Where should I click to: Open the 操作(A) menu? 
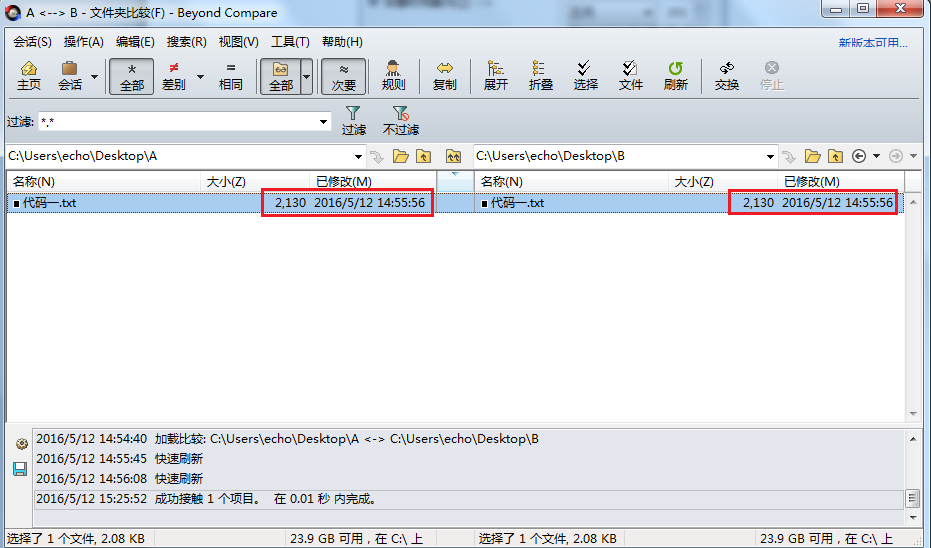click(x=84, y=42)
